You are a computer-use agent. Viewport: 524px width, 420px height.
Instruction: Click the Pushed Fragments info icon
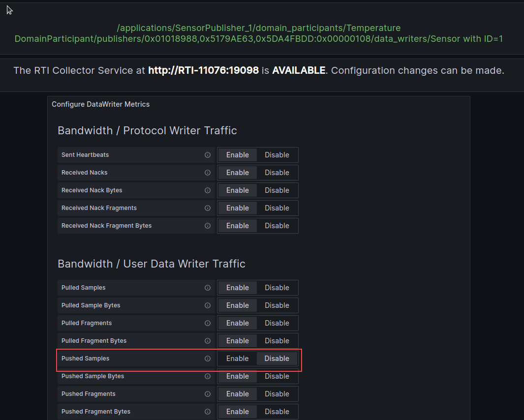[207, 393]
